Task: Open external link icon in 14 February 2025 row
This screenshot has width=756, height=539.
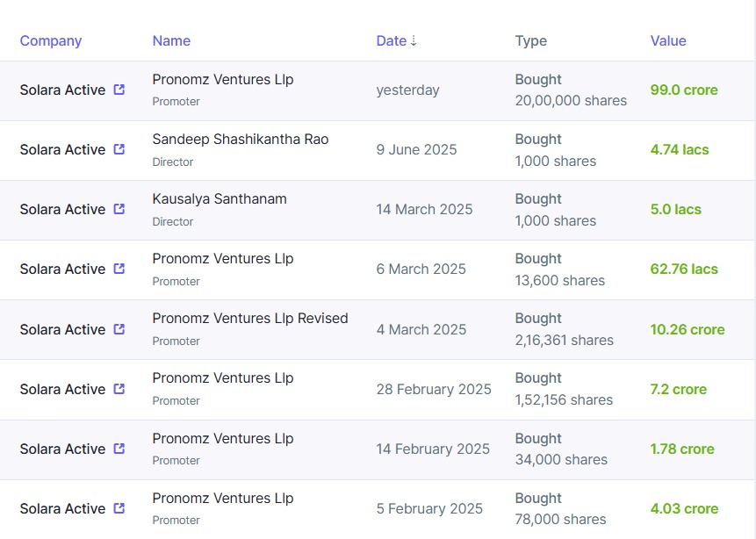Action: (x=119, y=449)
